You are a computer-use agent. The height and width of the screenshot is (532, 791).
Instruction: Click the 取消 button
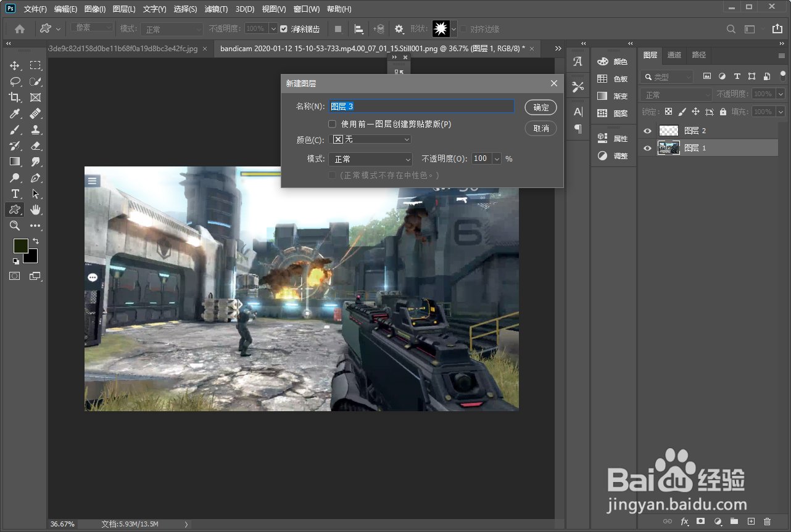(x=540, y=128)
